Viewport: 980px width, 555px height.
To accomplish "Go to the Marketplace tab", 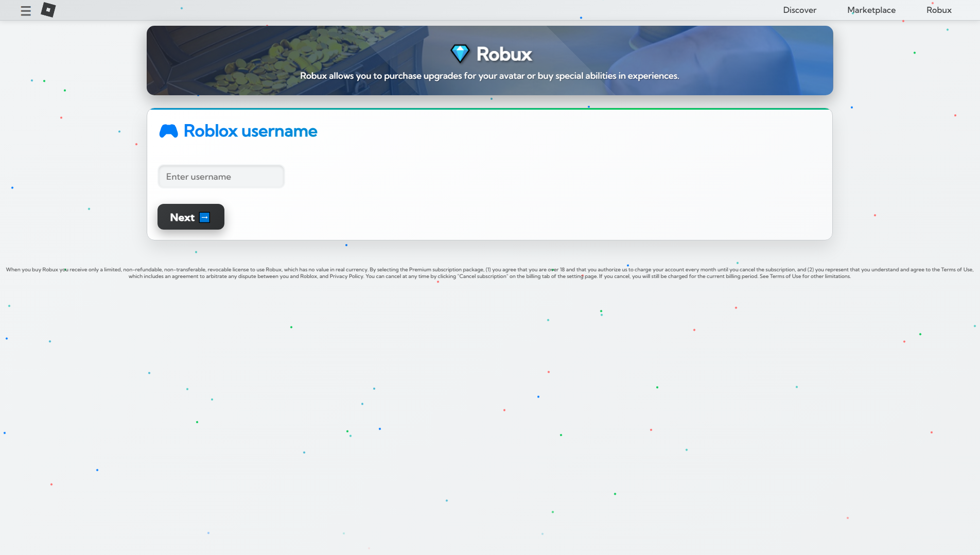I will (871, 10).
